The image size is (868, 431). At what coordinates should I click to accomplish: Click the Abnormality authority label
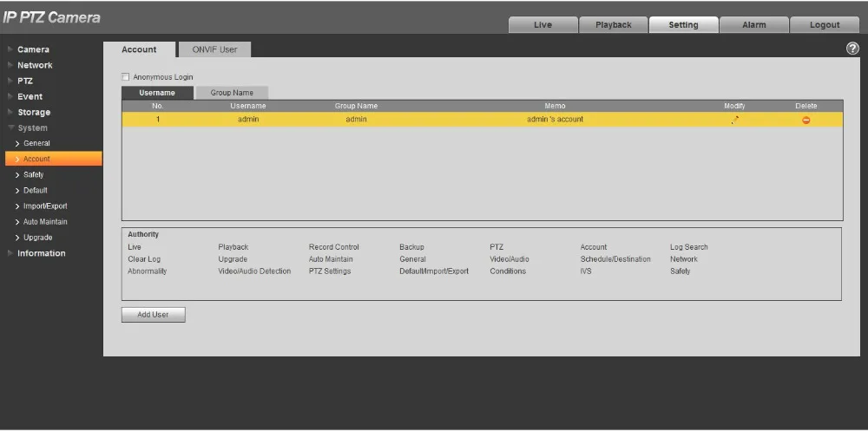coord(148,271)
